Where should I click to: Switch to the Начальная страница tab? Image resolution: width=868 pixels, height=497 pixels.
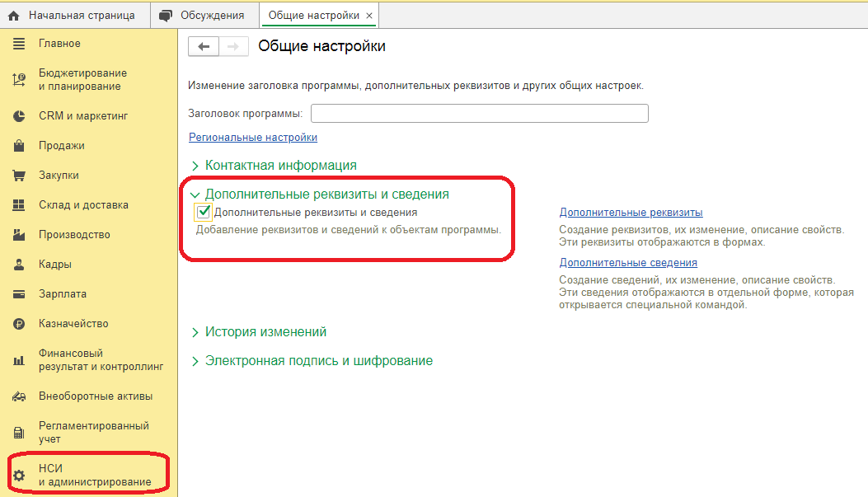tap(75, 16)
